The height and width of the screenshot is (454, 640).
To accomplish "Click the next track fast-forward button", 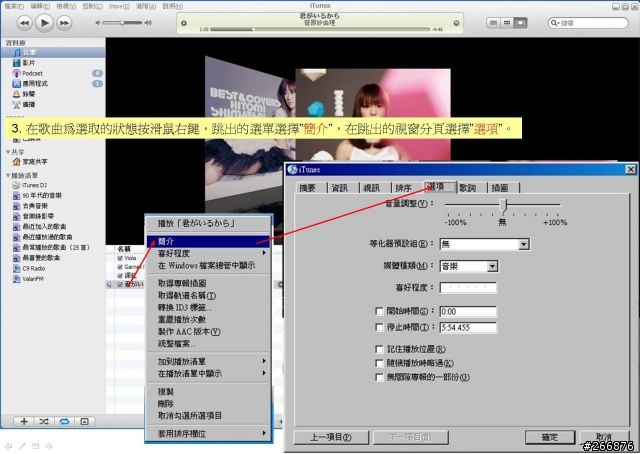I will tap(64, 23).
